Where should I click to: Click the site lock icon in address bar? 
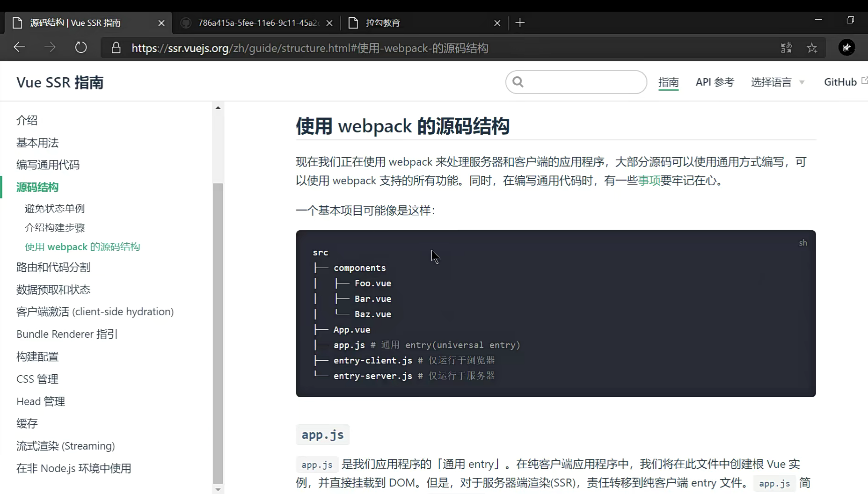(x=116, y=48)
